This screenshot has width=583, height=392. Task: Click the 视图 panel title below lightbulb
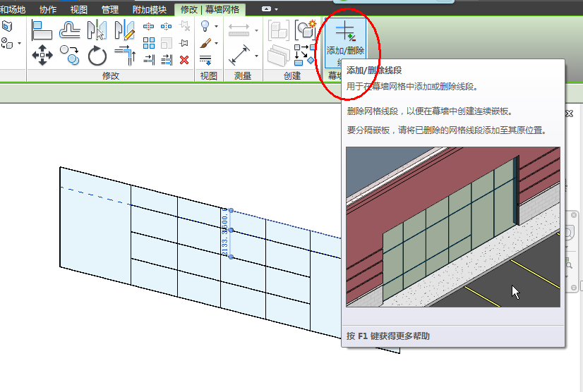(209, 76)
